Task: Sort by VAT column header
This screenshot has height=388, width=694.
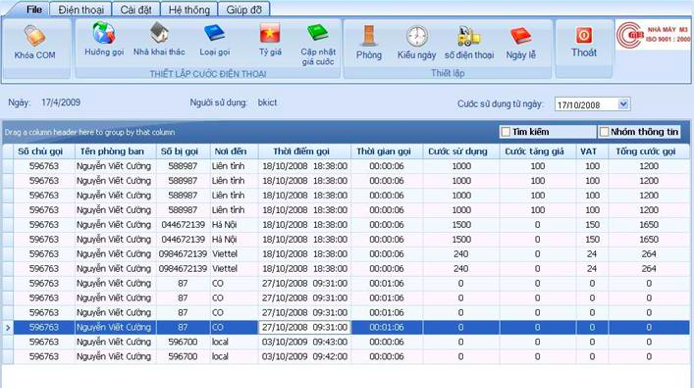Action: [592, 151]
